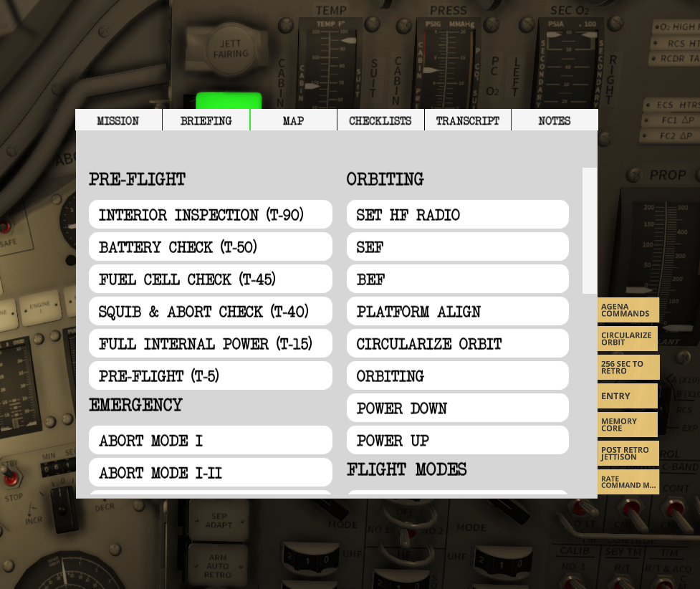Image resolution: width=700 pixels, height=589 pixels.
Task: Open Interior Inspection (T-90) checklist
Action: tap(210, 215)
